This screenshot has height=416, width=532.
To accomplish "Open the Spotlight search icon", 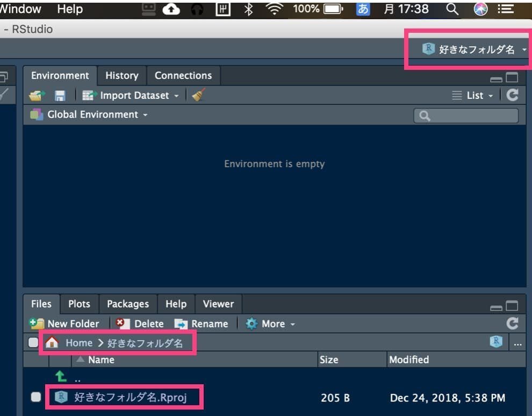I will (452, 9).
